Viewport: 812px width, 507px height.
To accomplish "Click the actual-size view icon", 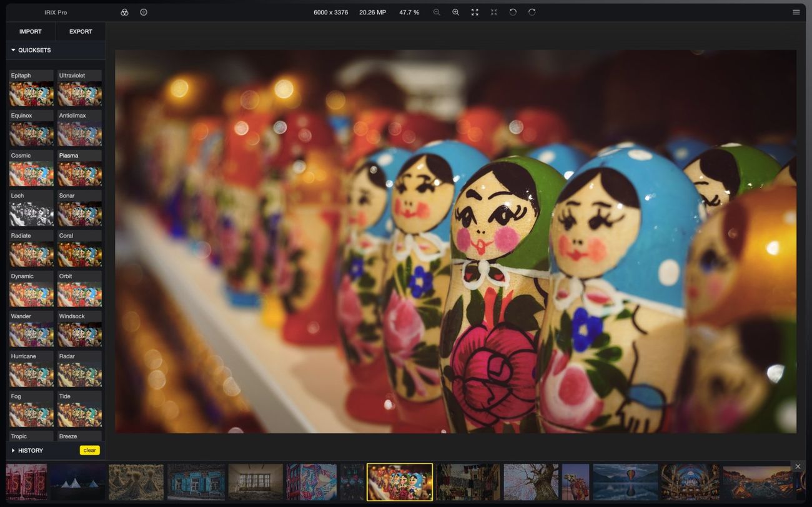I will 493,12.
